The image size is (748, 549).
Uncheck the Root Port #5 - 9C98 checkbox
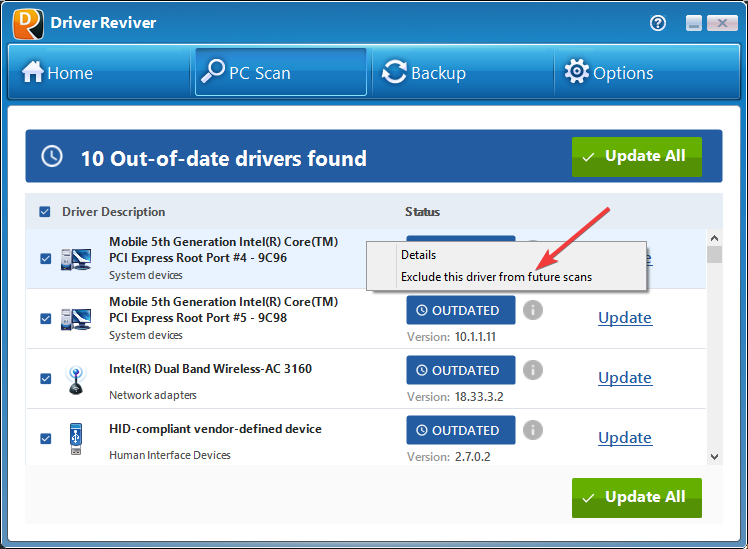45,319
